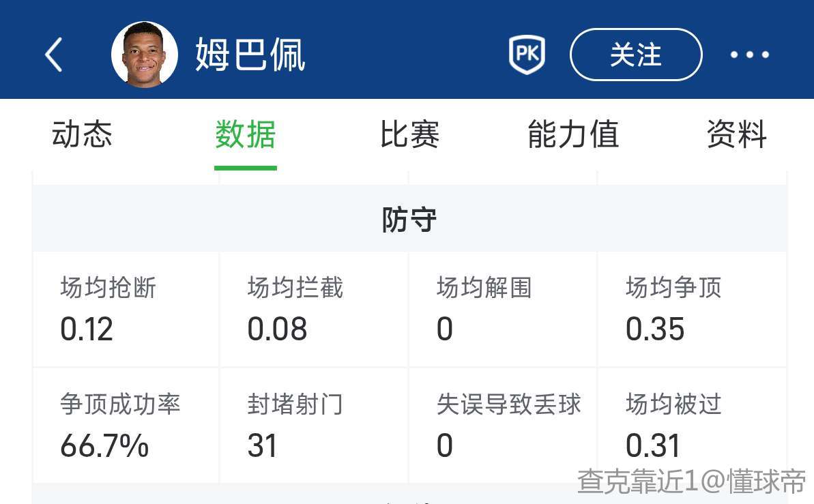The height and width of the screenshot is (504, 814).
Task: Select the 场均抢断 stat cell
Action: pyautogui.click(x=126, y=309)
